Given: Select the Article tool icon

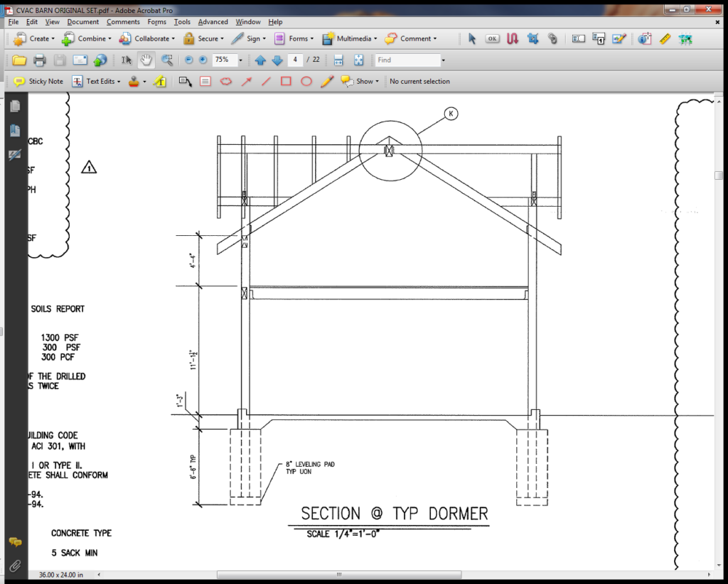Looking at the screenshot, I should click(x=513, y=39).
